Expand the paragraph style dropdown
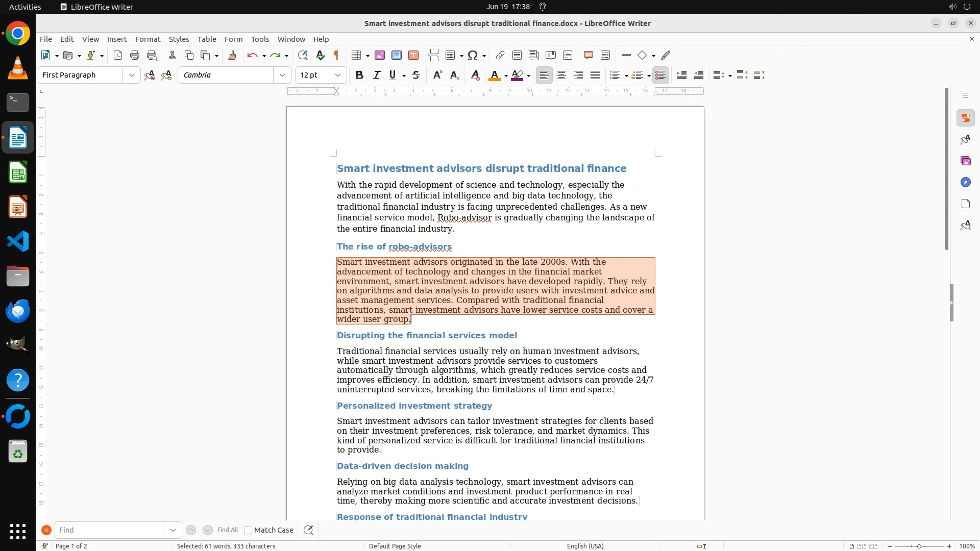Image resolution: width=980 pixels, height=551 pixels. pyautogui.click(x=132, y=75)
